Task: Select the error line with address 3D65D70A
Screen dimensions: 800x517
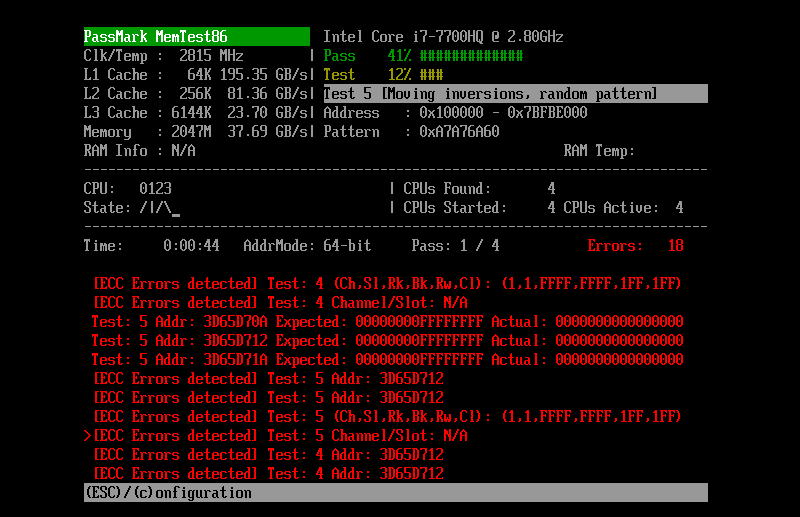Action: (387, 322)
